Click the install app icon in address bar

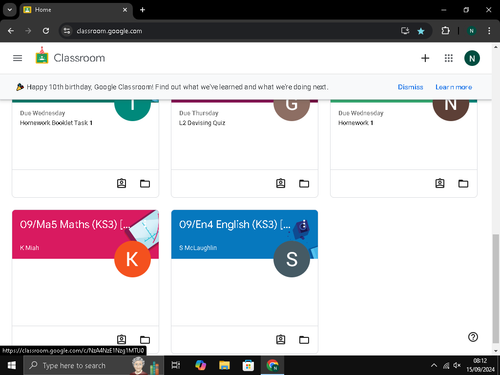point(405,31)
